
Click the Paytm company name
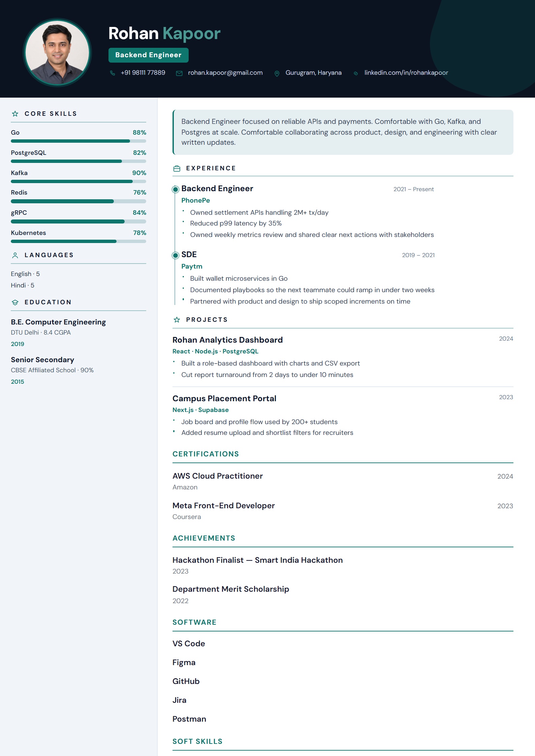[x=192, y=266]
